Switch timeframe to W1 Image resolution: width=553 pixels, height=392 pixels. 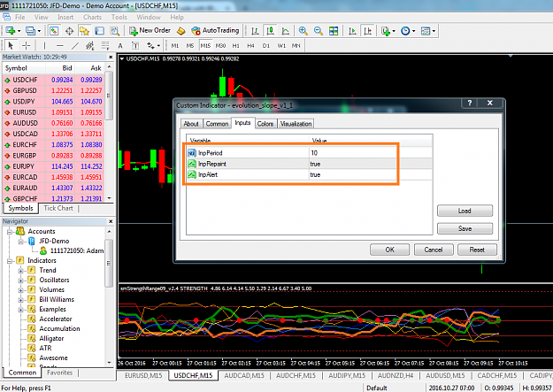coord(281,45)
